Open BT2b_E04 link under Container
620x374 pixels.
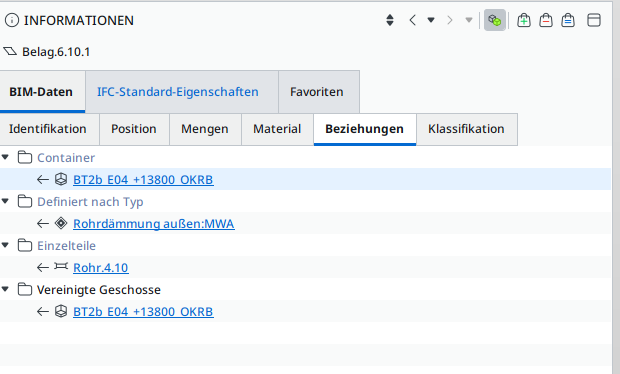(143, 179)
